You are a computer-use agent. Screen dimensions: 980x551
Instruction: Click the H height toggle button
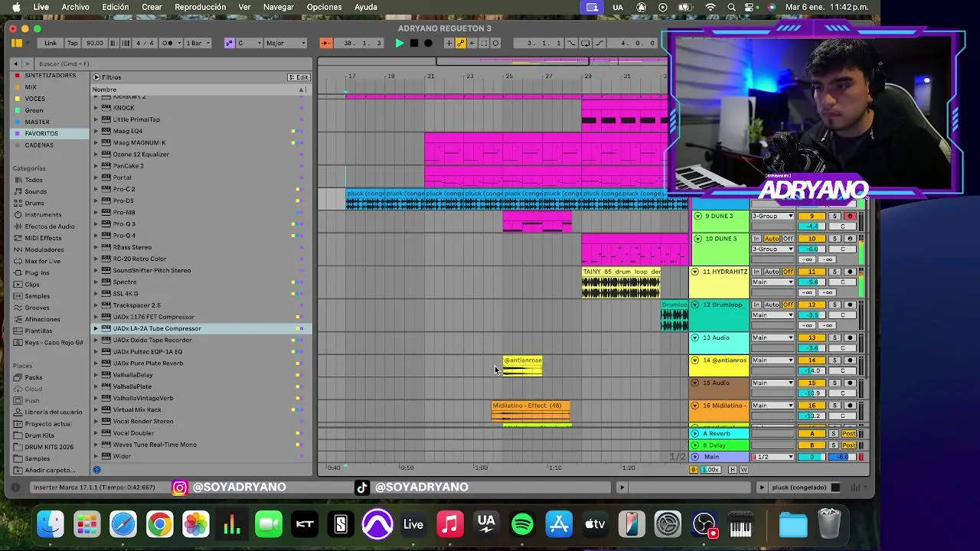(733, 469)
